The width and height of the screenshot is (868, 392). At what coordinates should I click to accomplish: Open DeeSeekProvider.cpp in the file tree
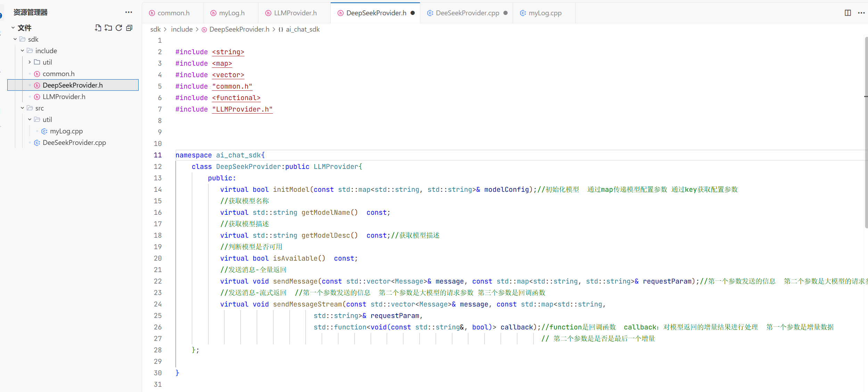click(74, 142)
